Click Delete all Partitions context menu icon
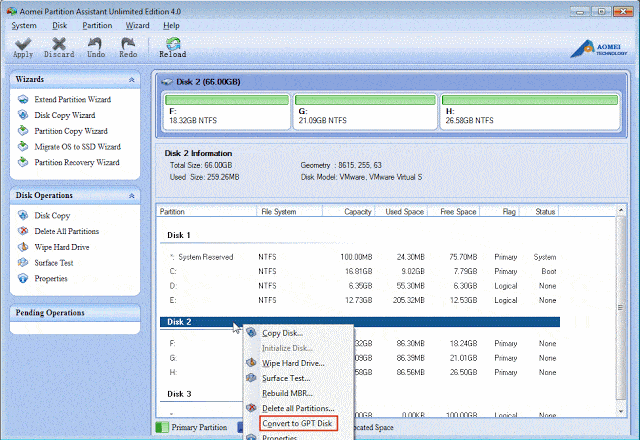This screenshot has width=640, height=440. [x=251, y=408]
